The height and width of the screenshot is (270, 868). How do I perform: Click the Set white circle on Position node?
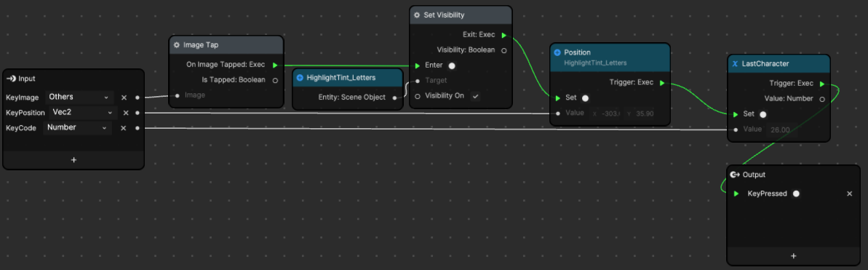tap(585, 98)
